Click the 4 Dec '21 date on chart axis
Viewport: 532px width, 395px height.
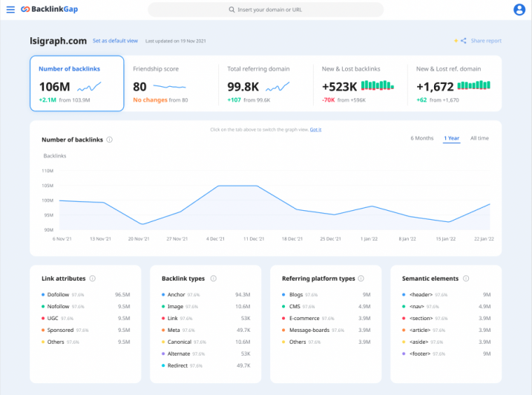click(x=215, y=239)
